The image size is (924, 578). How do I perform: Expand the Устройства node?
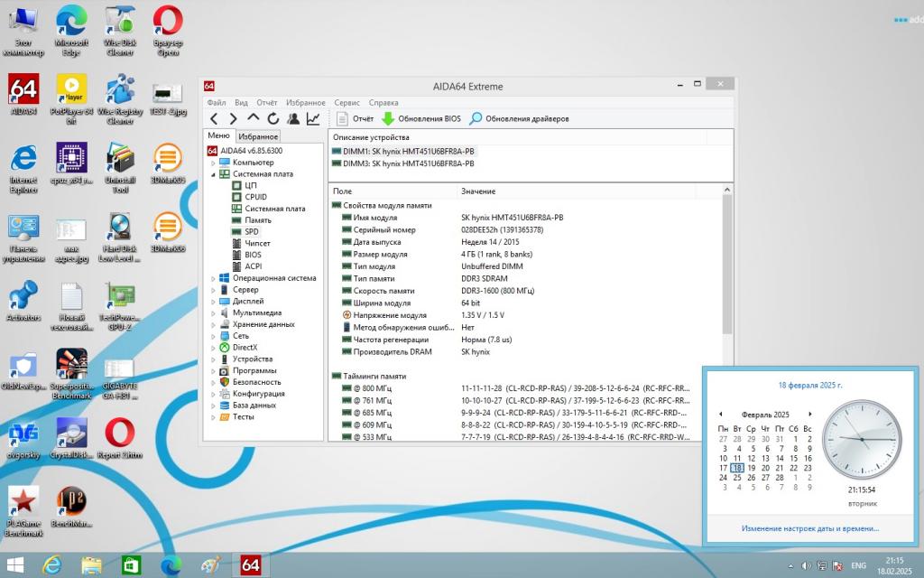pos(213,359)
